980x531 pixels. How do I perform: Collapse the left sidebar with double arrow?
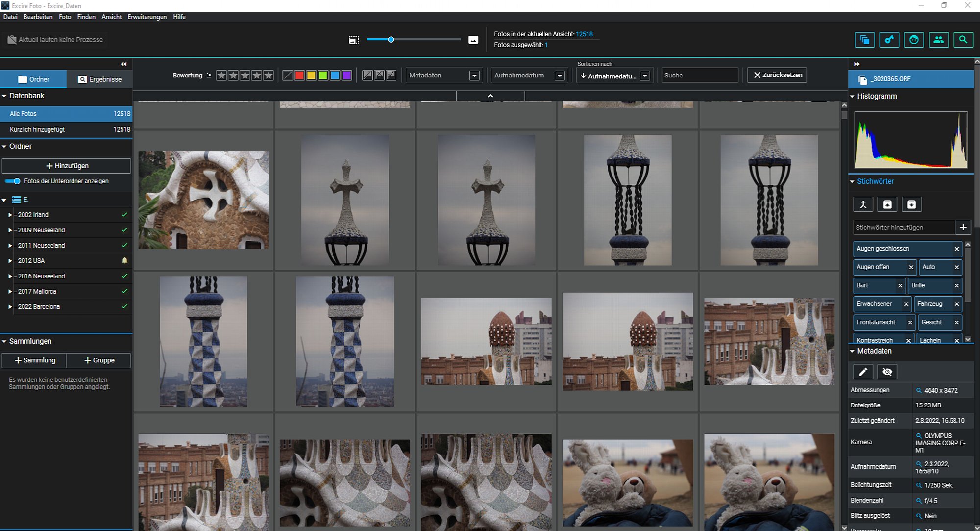tap(123, 64)
